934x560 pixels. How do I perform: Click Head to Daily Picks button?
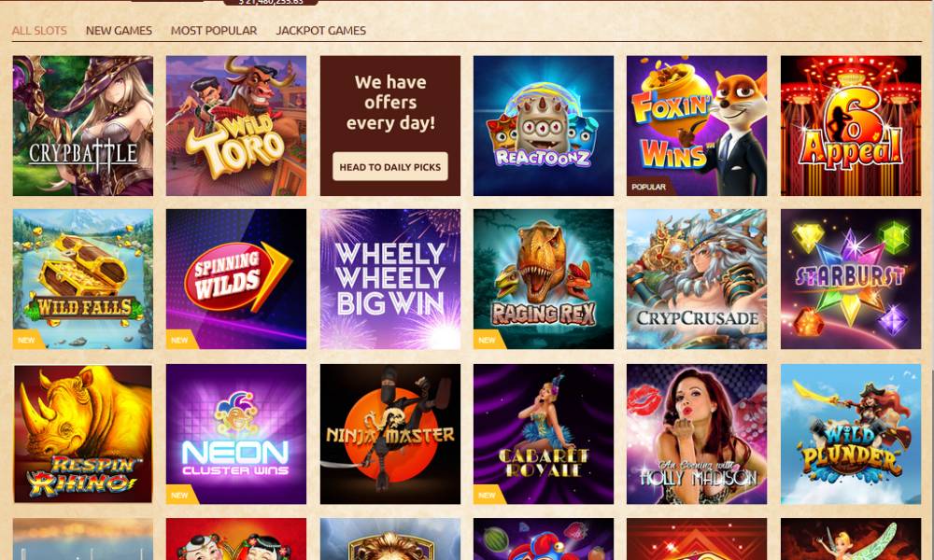pos(390,167)
